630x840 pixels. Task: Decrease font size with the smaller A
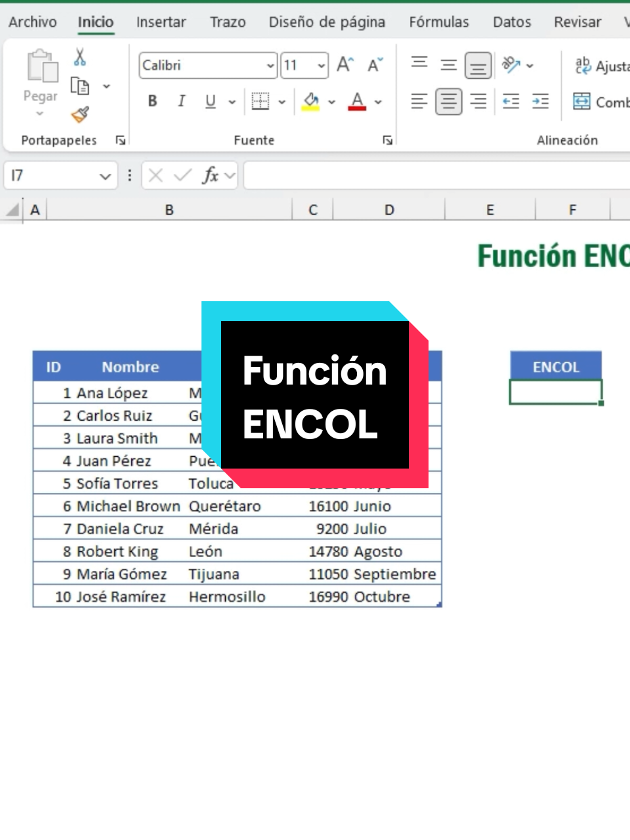375,65
